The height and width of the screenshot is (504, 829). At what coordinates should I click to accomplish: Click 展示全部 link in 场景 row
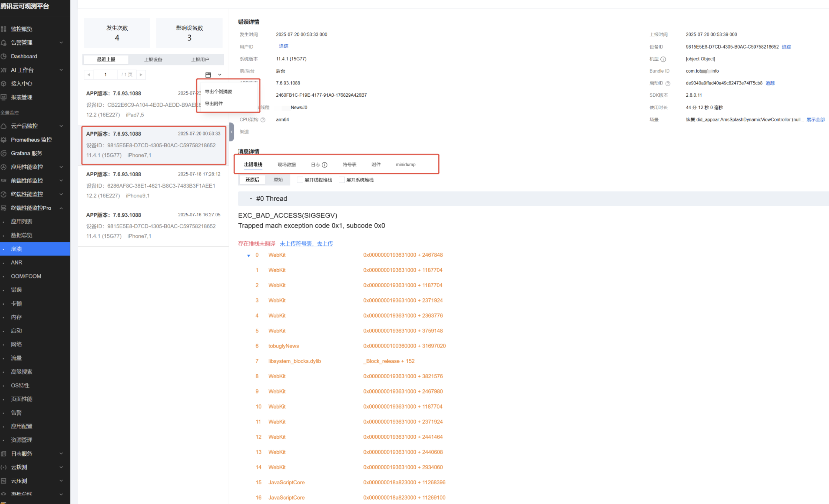coord(815,120)
